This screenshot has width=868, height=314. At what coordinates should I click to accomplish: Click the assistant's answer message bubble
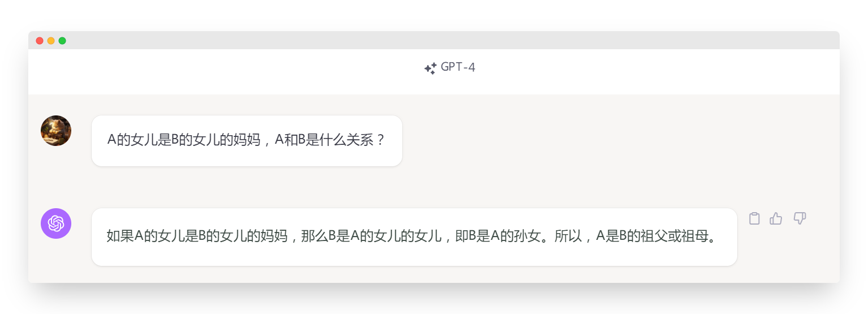coord(414,237)
